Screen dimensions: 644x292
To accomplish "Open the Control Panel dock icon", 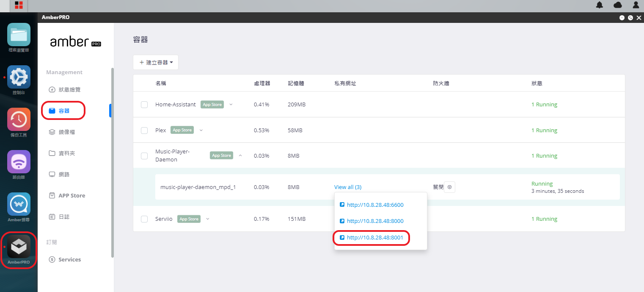I will coord(19,77).
